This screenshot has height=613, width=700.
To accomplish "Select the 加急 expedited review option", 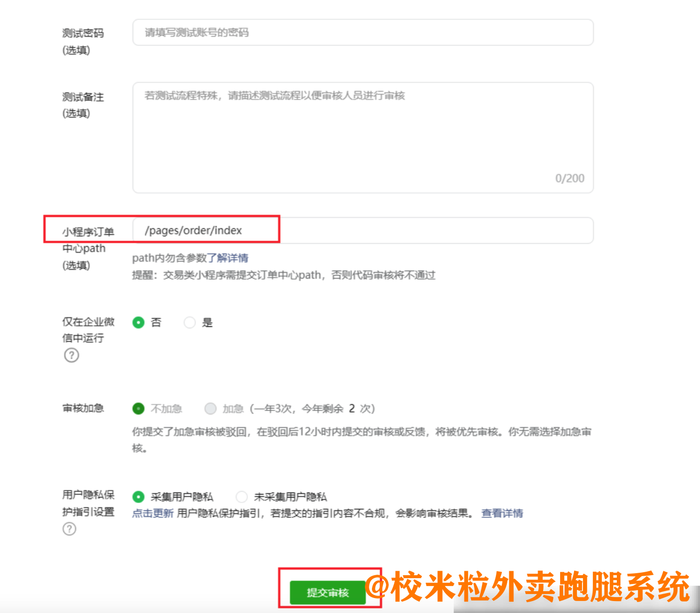I will click(x=211, y=409).
